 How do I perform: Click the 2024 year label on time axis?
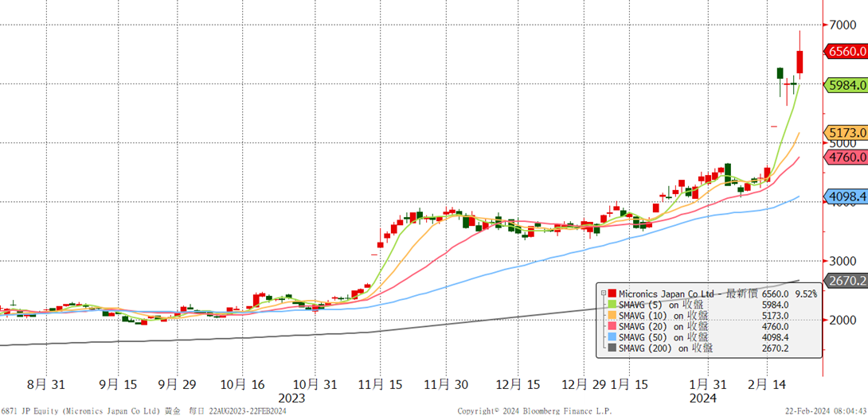tap(704, 398)
